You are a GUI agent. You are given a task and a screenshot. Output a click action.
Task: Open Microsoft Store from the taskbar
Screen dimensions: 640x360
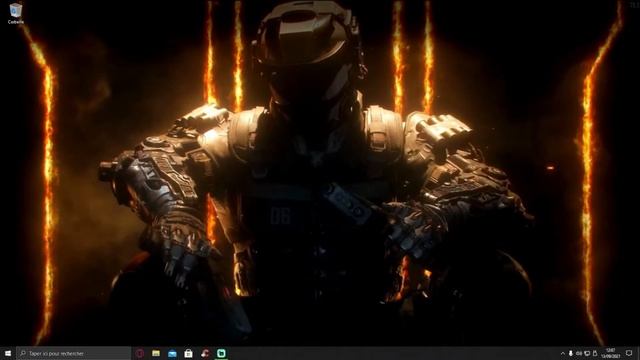click(188, 353)
